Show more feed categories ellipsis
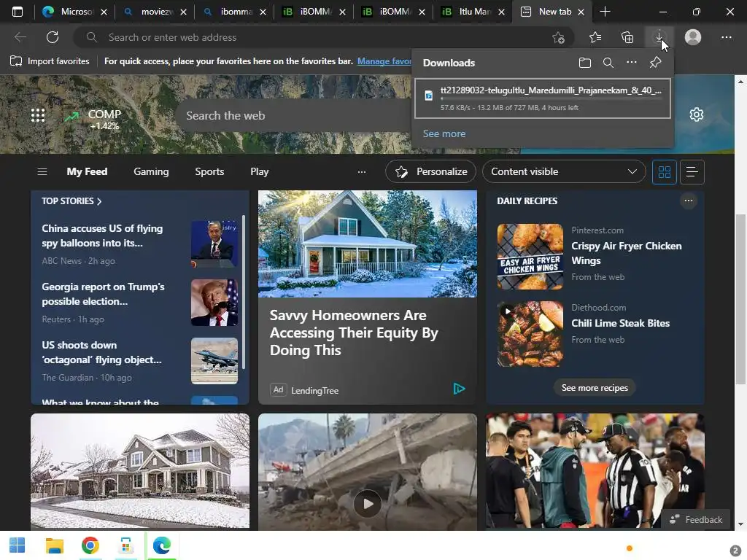The width and height of the screenshot is (747, 560). [x=362, y=172]
